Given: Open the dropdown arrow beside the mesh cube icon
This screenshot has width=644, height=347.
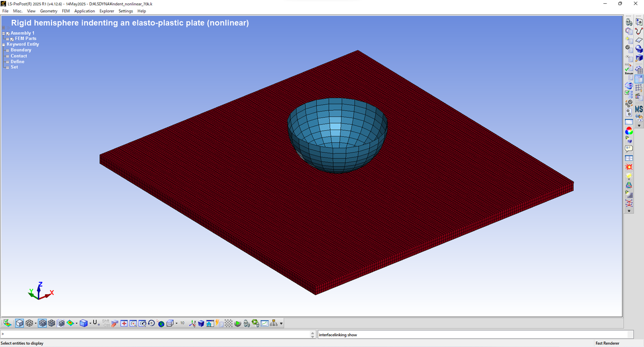Looking at the screenshot, I should coord(35,323).
